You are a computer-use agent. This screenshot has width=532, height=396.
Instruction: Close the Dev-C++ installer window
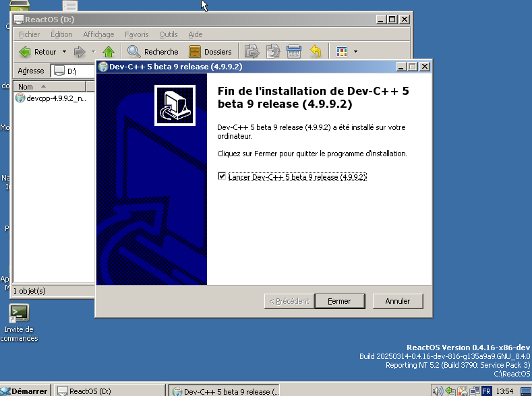[x=425, y=67]
